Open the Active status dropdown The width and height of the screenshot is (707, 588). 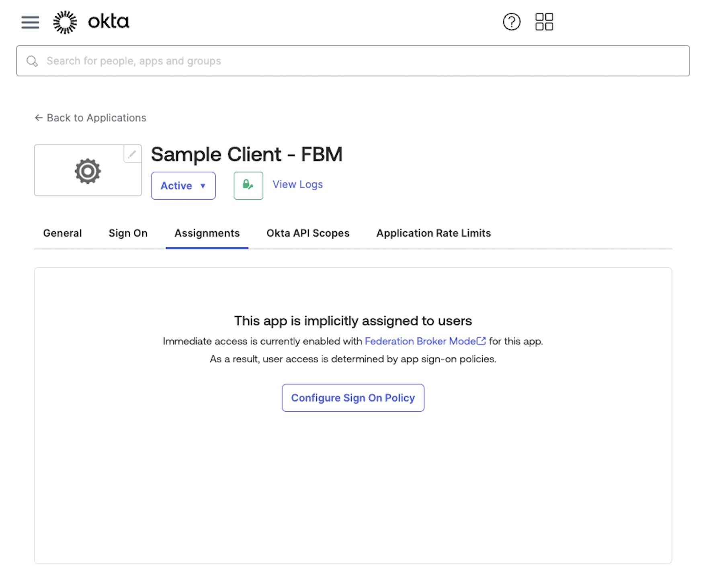[183, 186]
